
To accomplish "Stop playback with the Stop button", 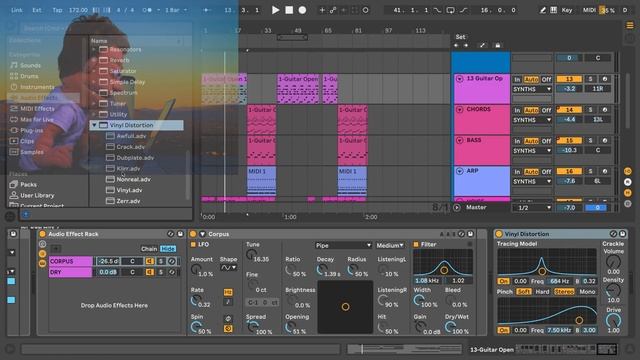I will pyautogui.click(x=289, y=10).
